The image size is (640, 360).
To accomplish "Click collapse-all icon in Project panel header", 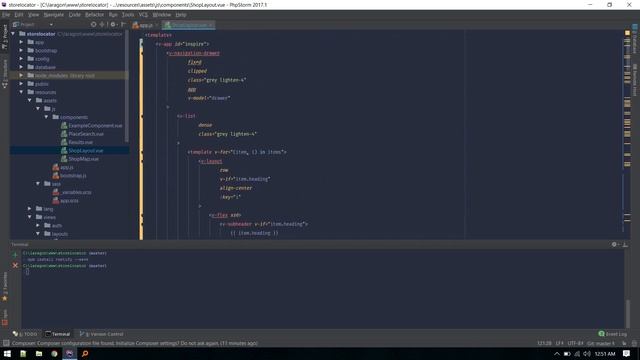I will coord(102,24).
